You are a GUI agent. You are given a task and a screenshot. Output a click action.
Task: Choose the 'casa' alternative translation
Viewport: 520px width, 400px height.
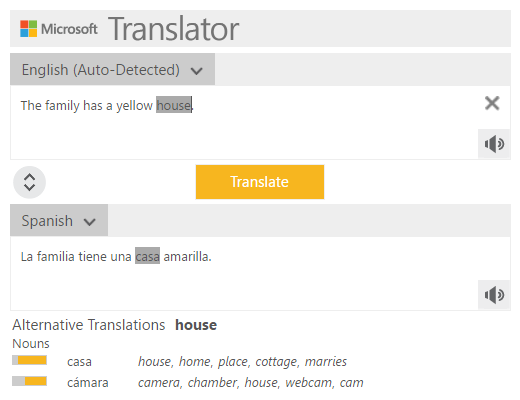[x=79, y=362]
